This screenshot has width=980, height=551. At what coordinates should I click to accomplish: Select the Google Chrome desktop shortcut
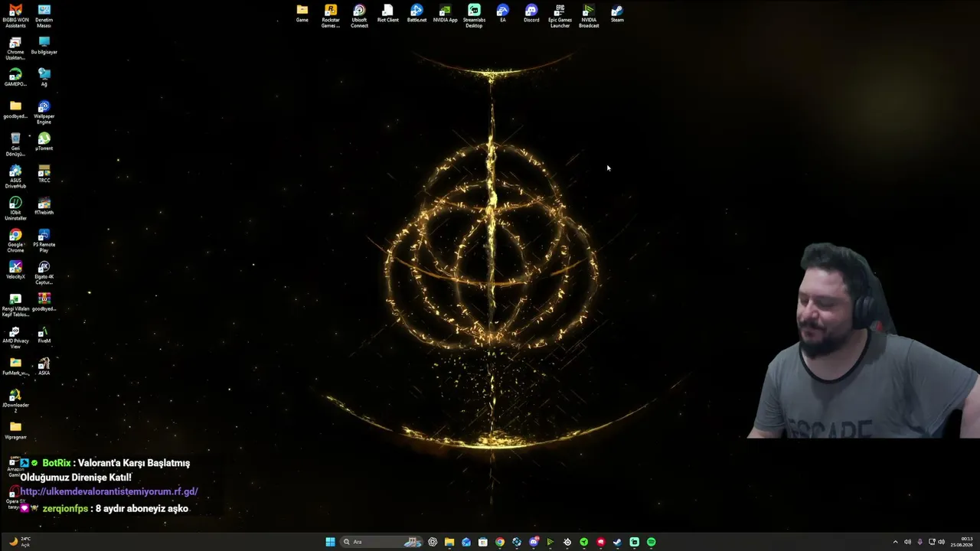(x=15, y=241)
